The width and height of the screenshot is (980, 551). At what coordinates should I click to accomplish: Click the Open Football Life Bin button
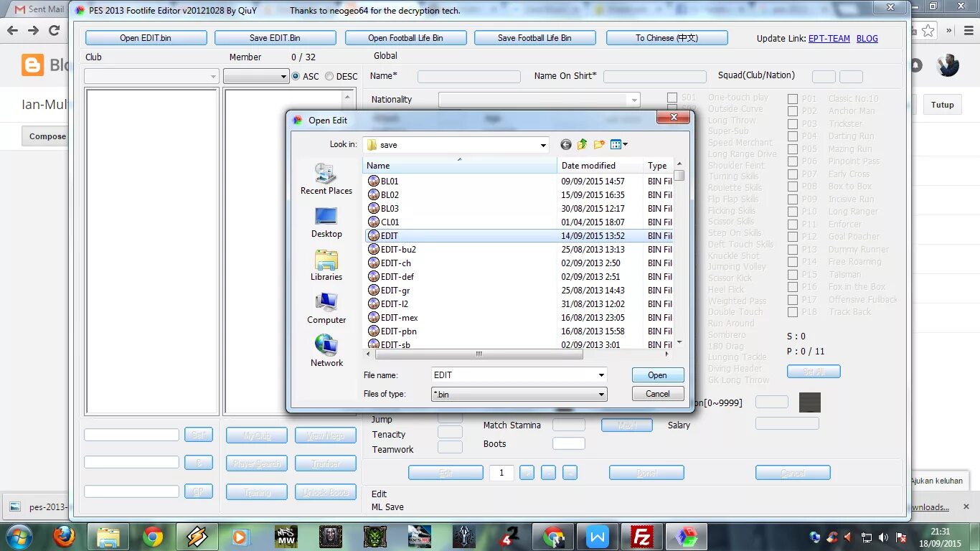(x=405, y=38)
